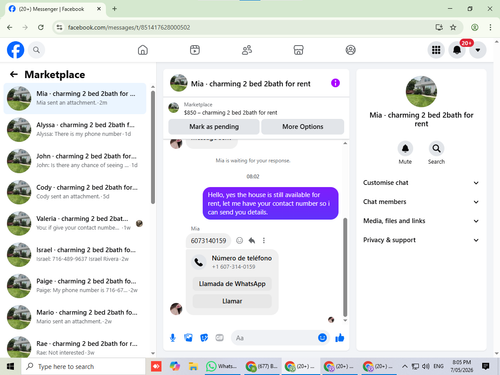Viewport: 500px width, 375px height.
Task: Click the taskbar search box
Action: click(83, 366)
